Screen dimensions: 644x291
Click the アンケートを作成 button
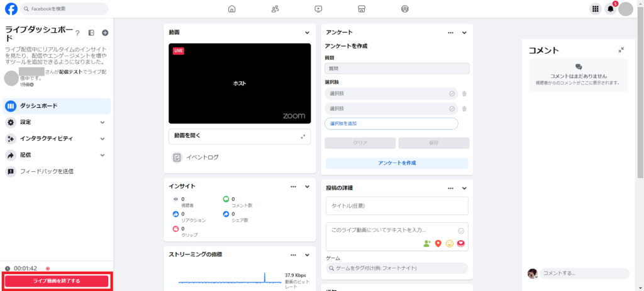pyautogui.click(x=396, y=163)
